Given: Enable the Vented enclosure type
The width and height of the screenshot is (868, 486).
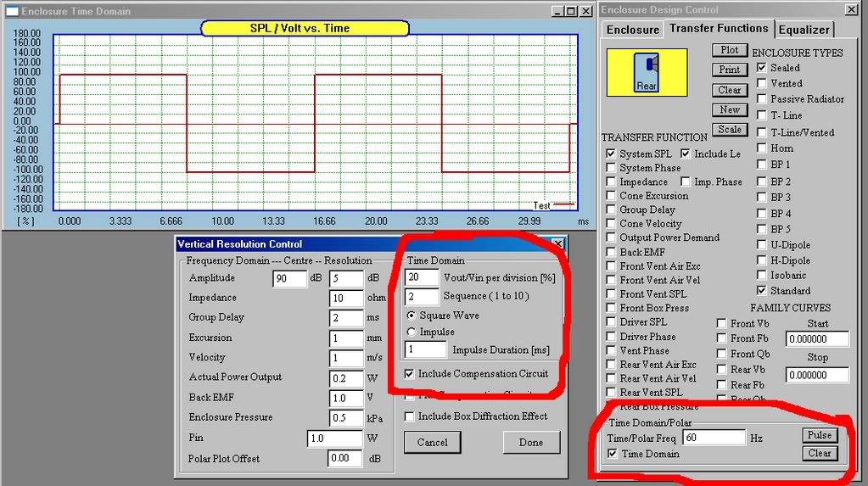Looking at the screenshot, I should coord(762,83).
